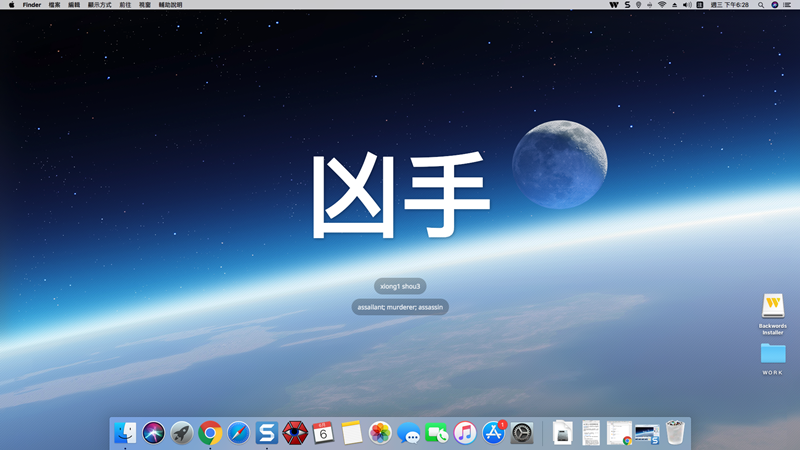Open App Store with update badge

(x=494, y=432)
